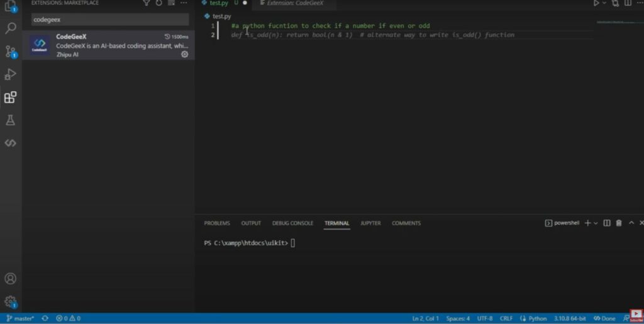Open the Explorer view in activity bar
The image size is (644, 324).
(10, 6)
